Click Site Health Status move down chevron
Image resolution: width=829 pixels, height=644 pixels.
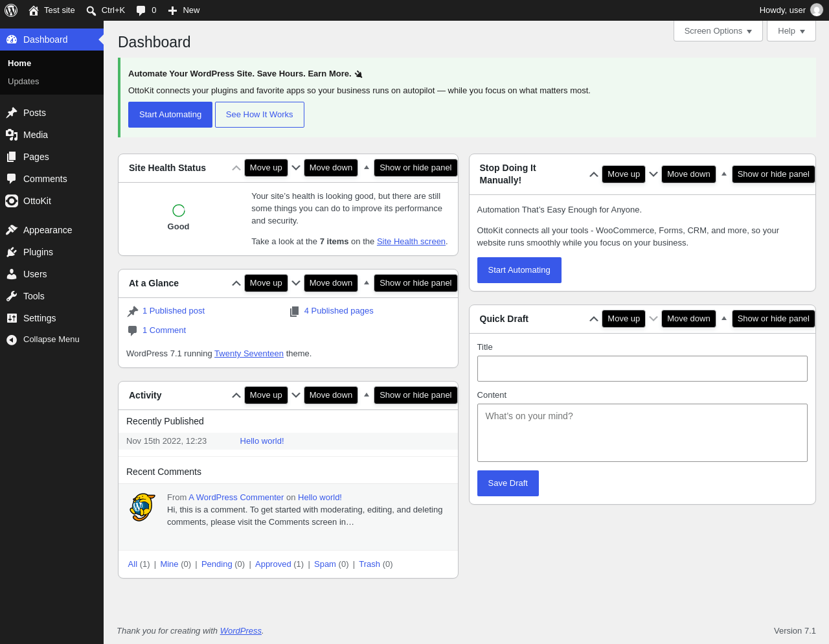(x=296, y=168)
